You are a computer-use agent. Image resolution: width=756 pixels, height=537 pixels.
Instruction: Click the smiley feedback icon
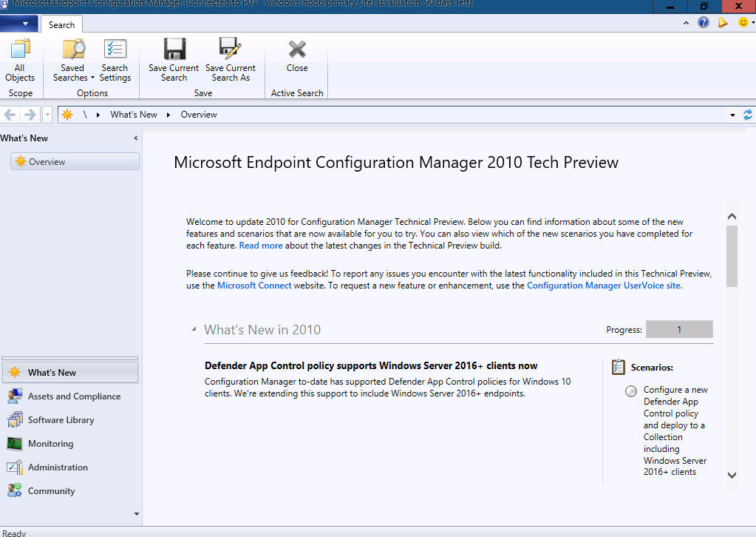[743, 22]
